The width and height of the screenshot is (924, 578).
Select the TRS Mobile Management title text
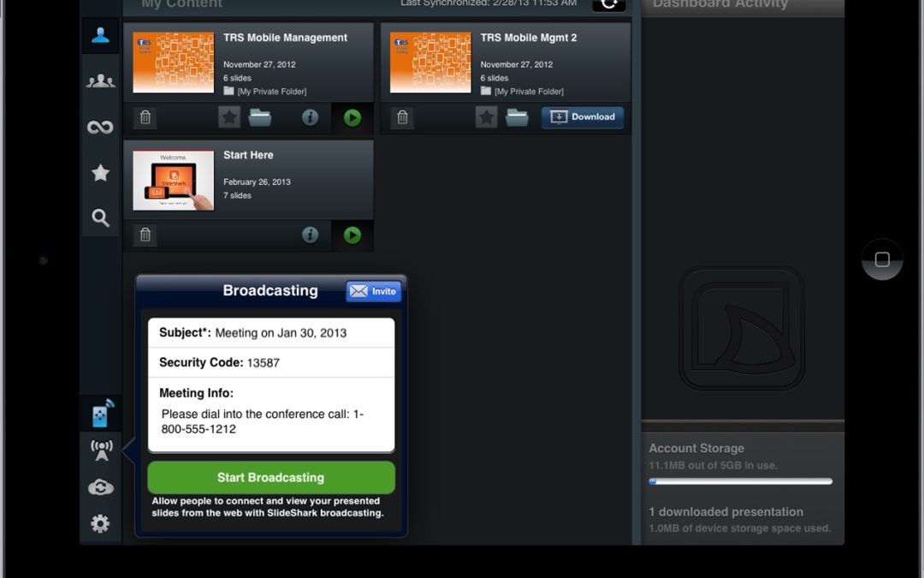coord(285,38)
